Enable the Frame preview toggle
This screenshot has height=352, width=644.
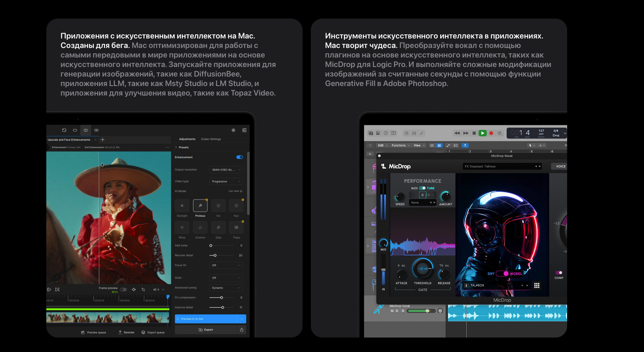123,290
